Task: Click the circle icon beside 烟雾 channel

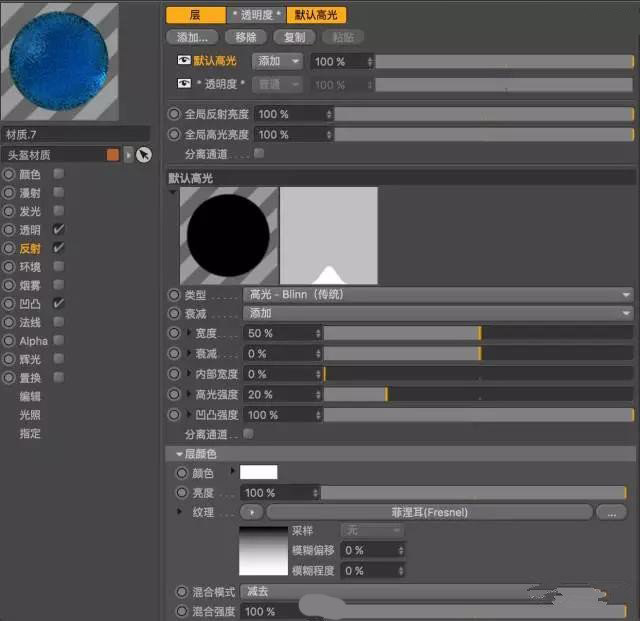Action: click(9, 285)
